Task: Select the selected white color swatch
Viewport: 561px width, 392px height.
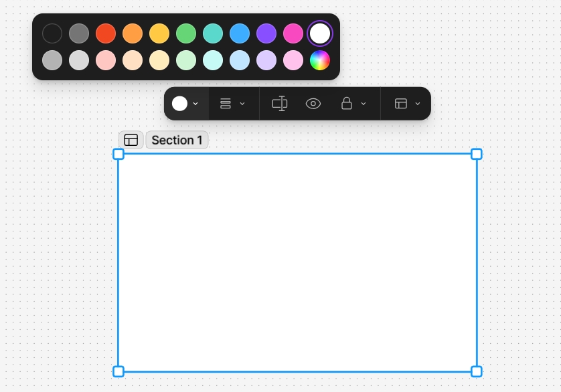Action: pyautogui.click(x=320, y=33)
